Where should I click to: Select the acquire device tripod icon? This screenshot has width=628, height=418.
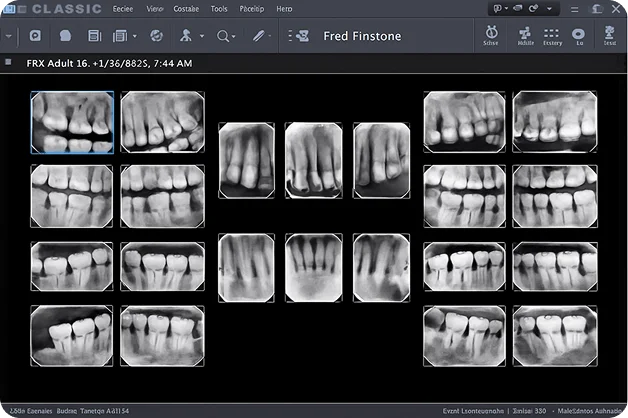tap(185, 36)
